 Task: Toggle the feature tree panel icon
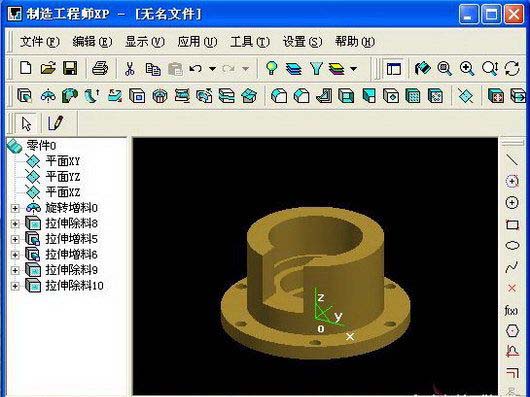pyautogui.click(x=394, y=69)
